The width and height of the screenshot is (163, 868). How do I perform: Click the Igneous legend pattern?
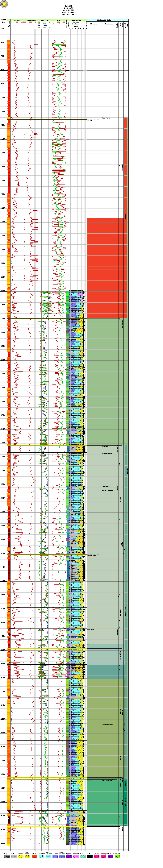97,856
